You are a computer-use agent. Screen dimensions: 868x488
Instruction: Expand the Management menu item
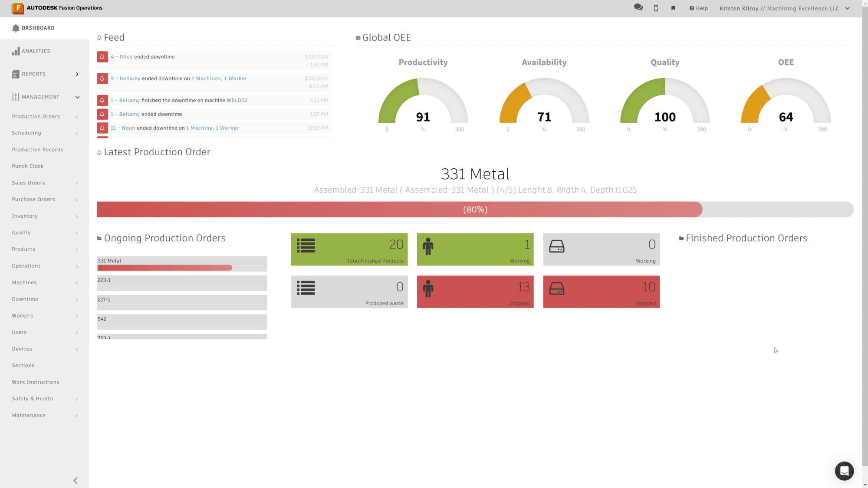pyautogui.click(x=45, y=97)
